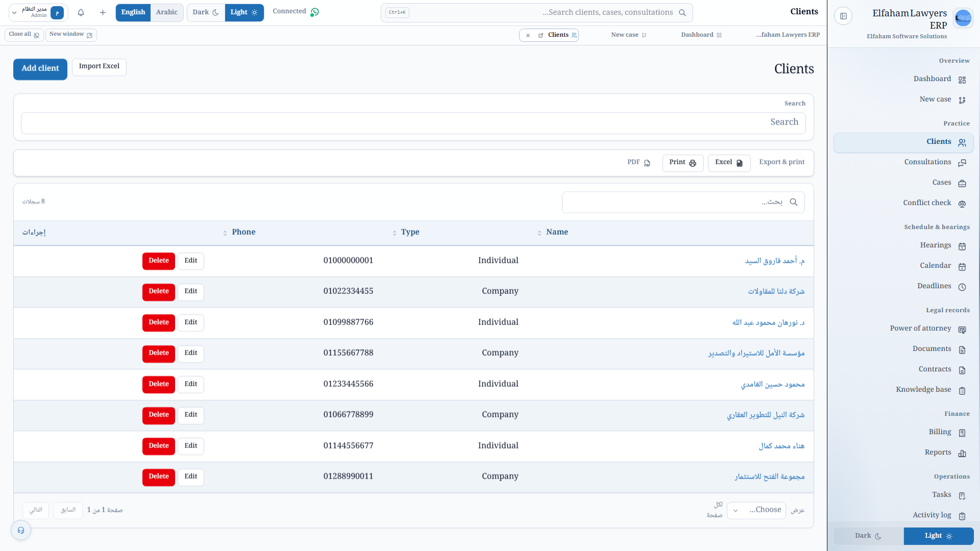Open the Admin user menu dropdown
Image resolution: width=980 pixels, height=551 pixels.
coord(38,13)
